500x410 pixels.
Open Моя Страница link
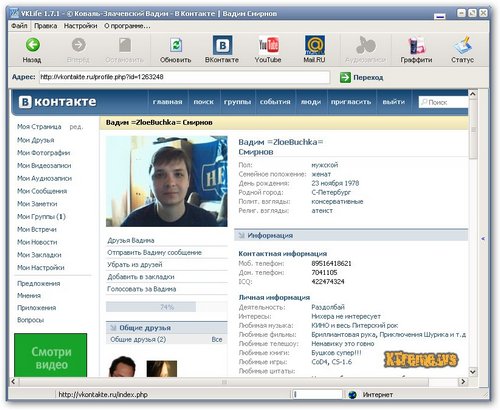tap(39, 127)
